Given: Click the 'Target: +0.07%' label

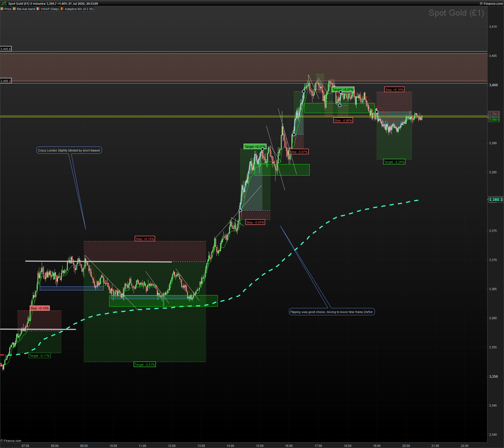Looking at the screenshot, I should click(x=343, y=89).
